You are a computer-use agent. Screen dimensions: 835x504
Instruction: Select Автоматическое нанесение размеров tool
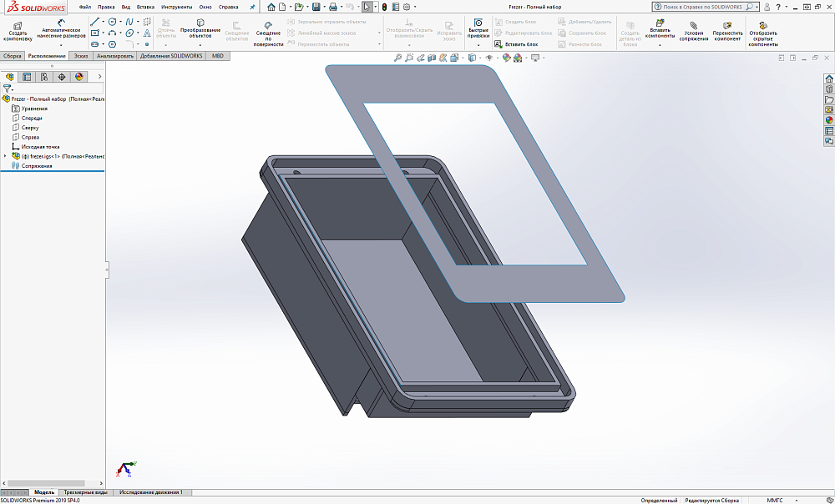tap(61, 29)
